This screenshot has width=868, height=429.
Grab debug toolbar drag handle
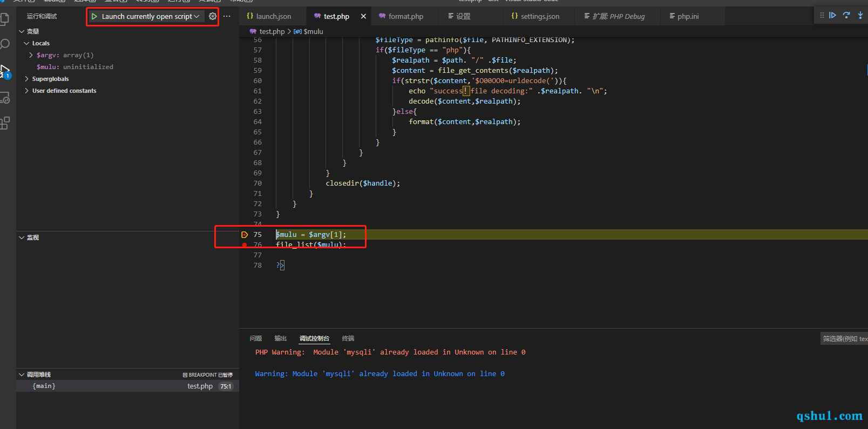click(822, 15)
